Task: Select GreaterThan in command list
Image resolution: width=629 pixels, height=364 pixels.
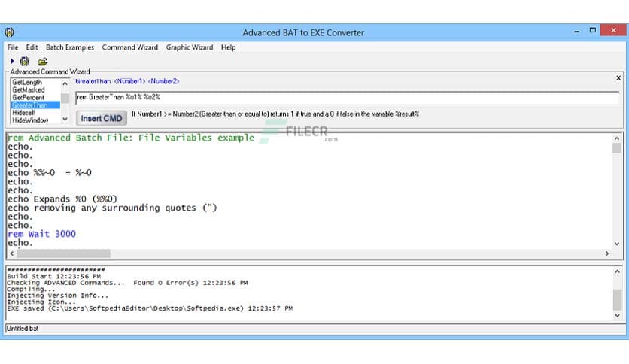Action: pos(35,105)
